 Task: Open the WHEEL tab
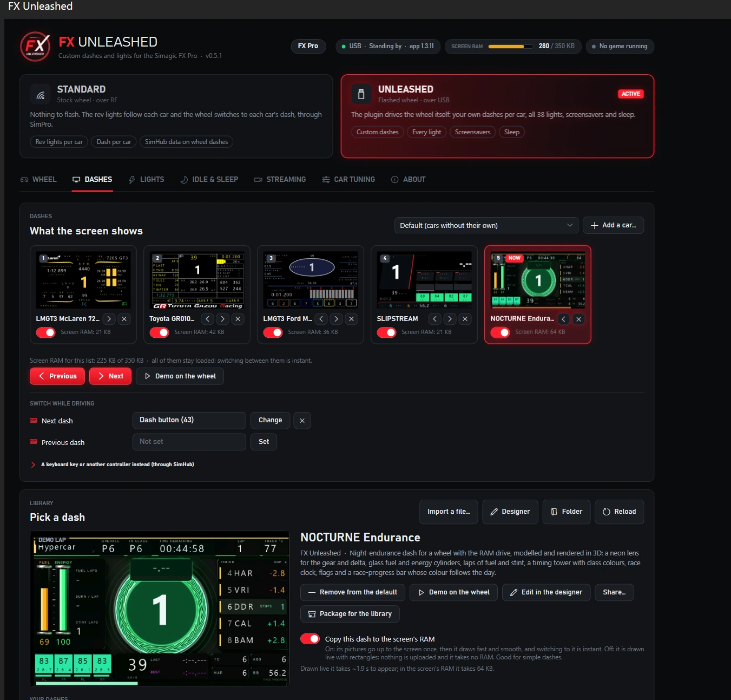tap(38, 179)
